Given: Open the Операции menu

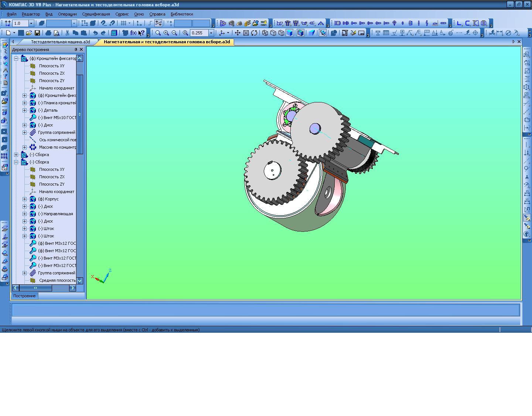Looking at the screenshot, I should 67,14.
